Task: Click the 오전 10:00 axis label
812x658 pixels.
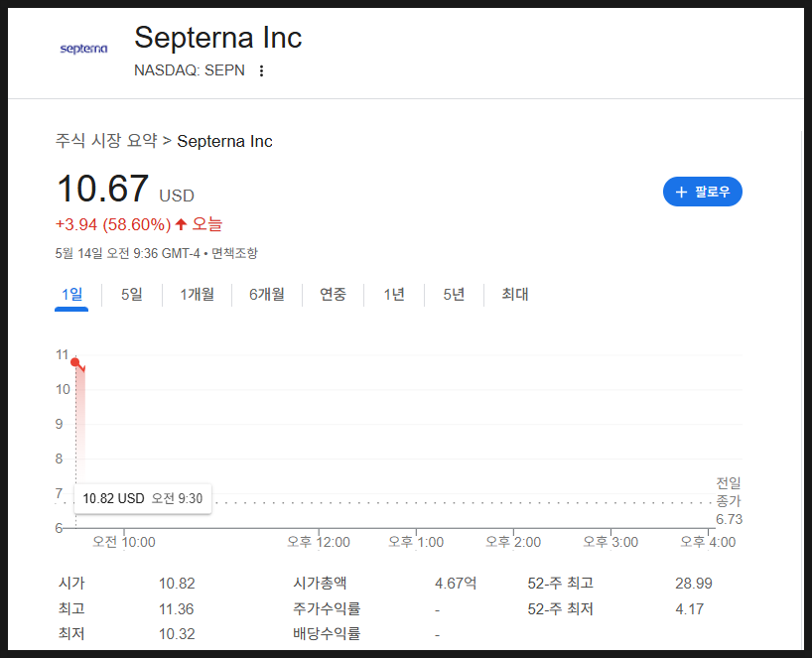Action: click(x=124, y=542)
